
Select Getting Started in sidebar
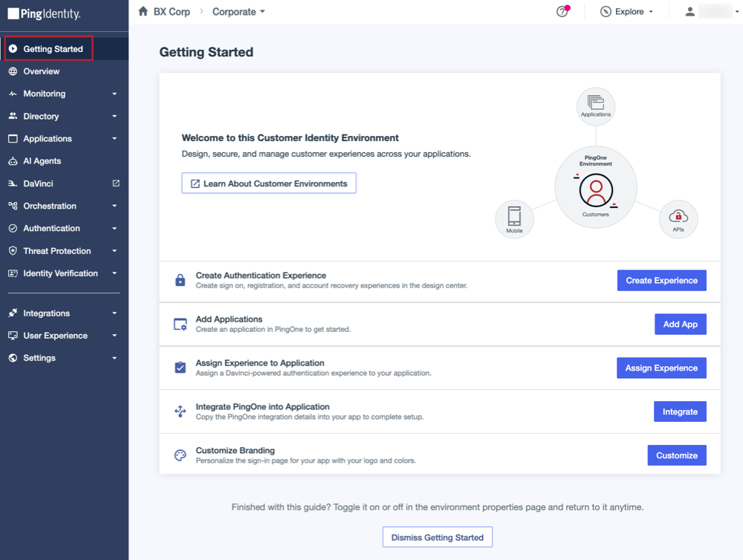coord(64,49)
